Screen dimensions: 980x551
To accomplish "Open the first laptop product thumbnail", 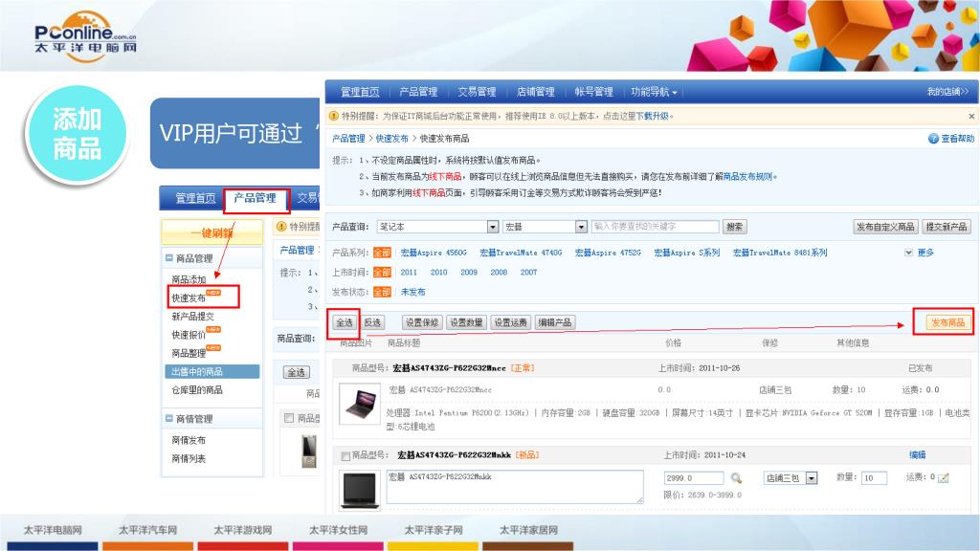I will coord(360,403).
